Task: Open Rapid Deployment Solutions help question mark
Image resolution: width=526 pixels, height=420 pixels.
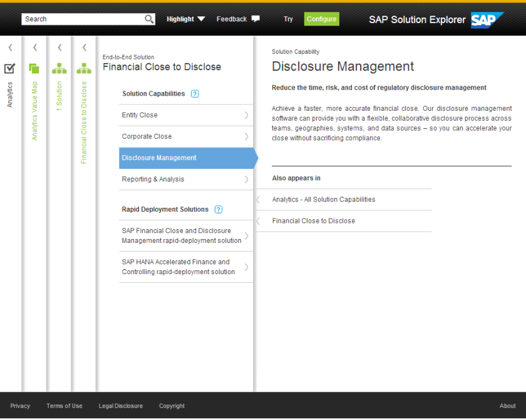Action: (219, 210)
